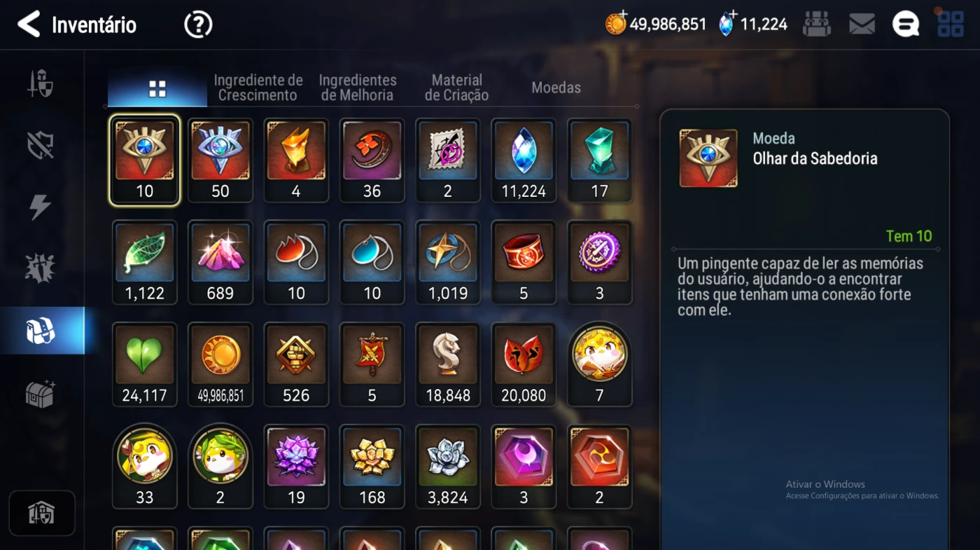980x550 pixels.
Task: Open the main menu grid icon
Action: coord(951,24)
